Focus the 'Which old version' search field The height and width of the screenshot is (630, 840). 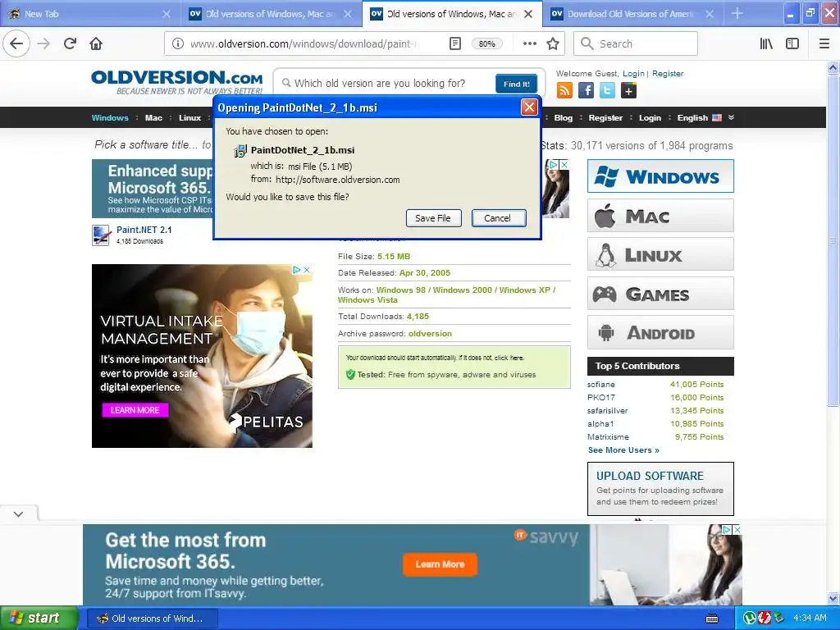pyautogui.click(x=386, y=83)
